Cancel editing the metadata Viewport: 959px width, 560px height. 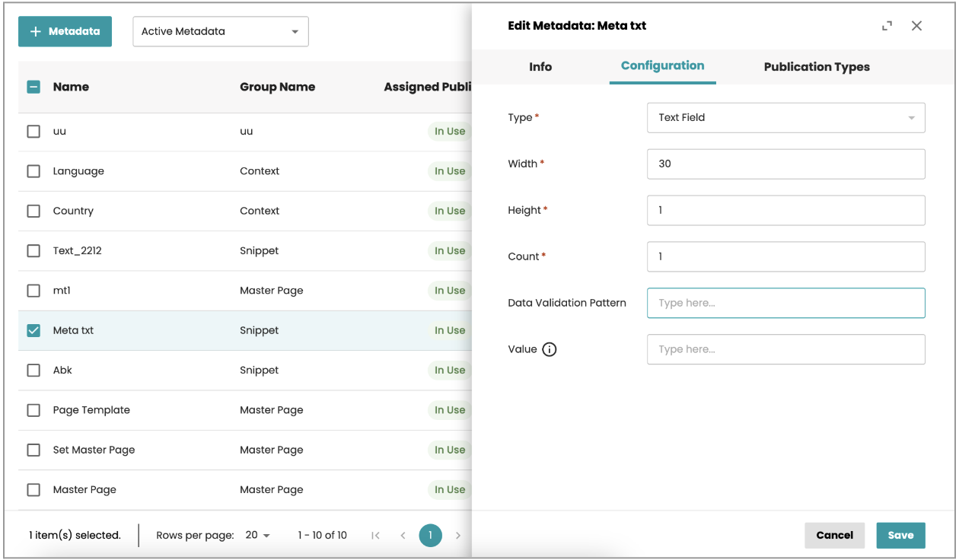coord(834,535)
